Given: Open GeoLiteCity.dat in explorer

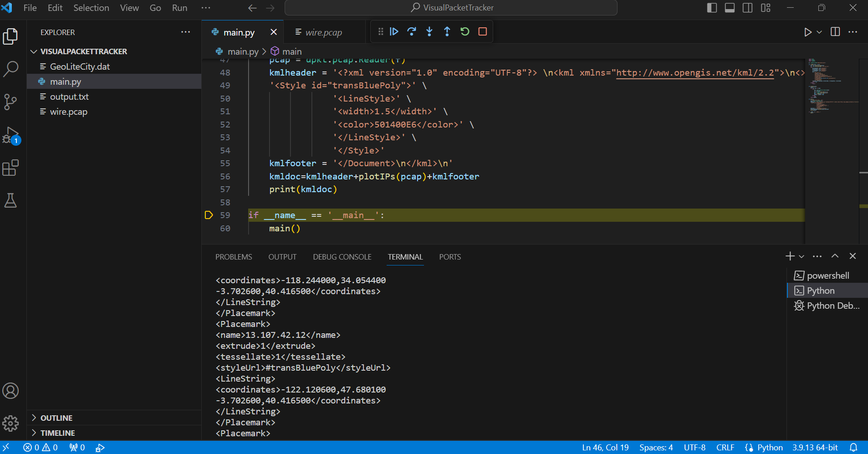Looking at the screenshot, I should coord(114,66).
